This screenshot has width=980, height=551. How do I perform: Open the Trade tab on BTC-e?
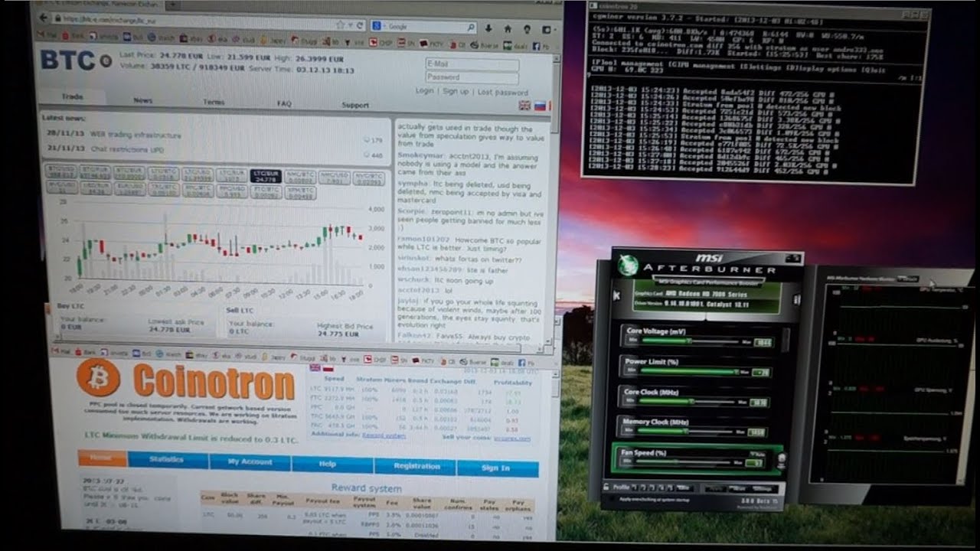[x=72, y=98]
